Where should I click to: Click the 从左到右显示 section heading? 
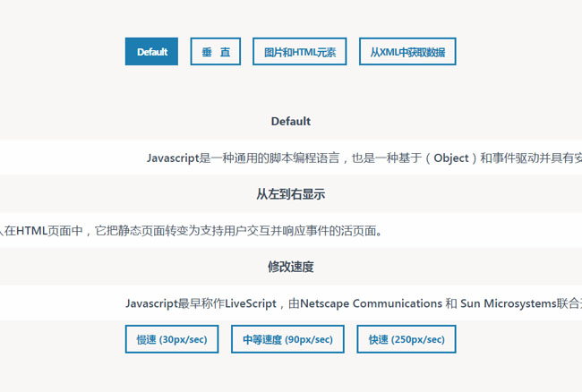[291, 194]
